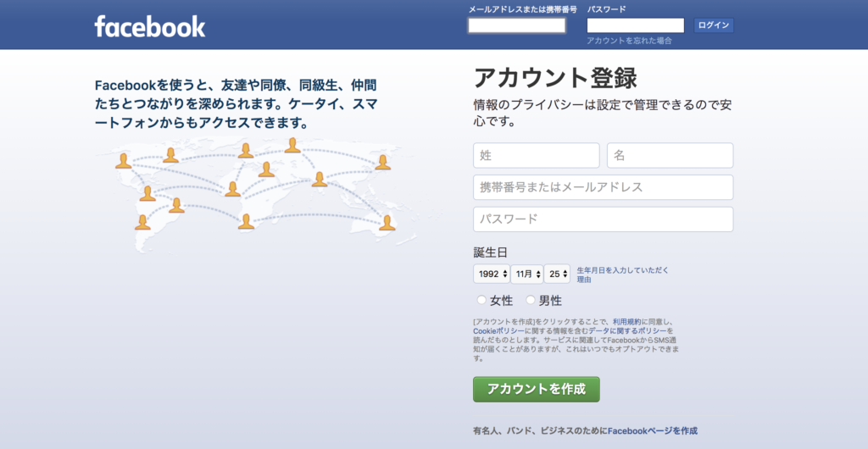The image size is (868, 449).
Task: Open the birth month 11月 dropdown
Action: click(526, 274)
